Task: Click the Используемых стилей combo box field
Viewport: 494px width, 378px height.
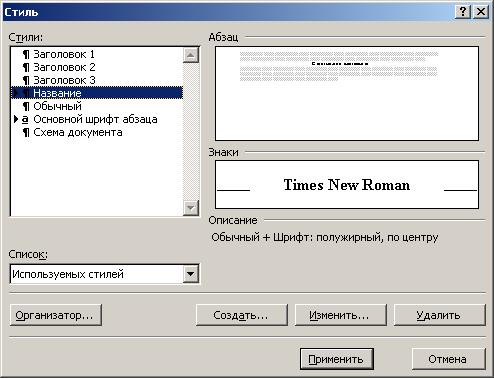Action: point(105,274)
